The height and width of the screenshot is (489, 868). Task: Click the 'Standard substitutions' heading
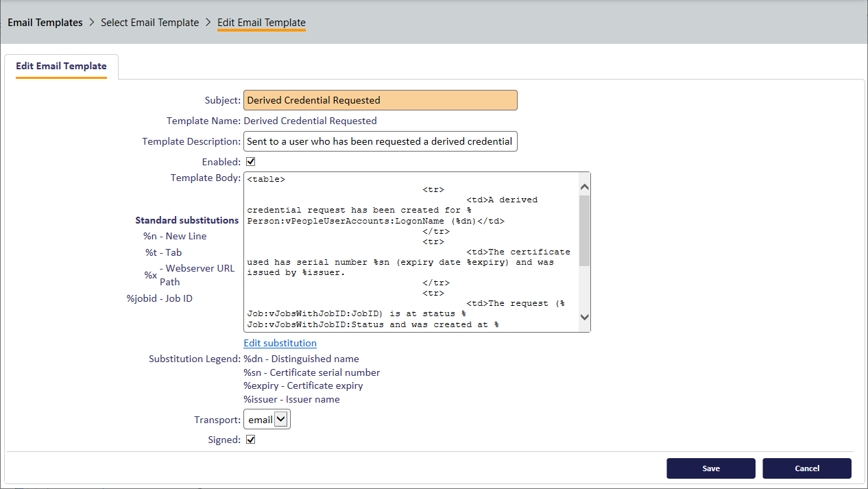click(x=186, y=220)
